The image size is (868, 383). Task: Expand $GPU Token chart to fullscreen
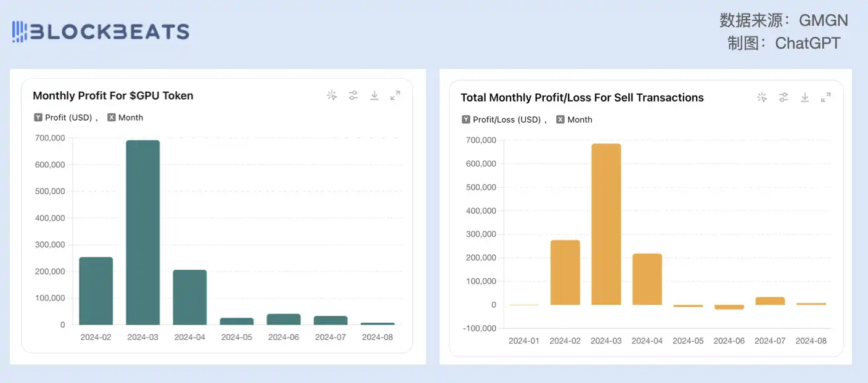395,95
